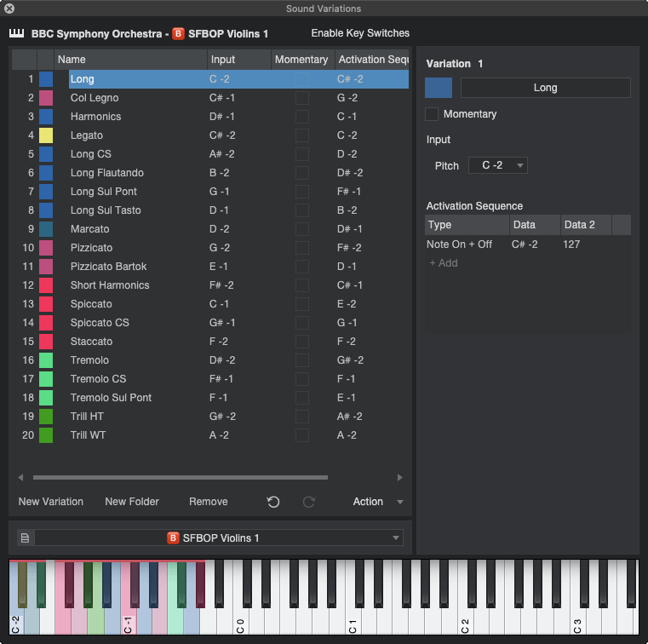Select the Long variation row
This screenshot has height=644, width=648.
(239, 79)
